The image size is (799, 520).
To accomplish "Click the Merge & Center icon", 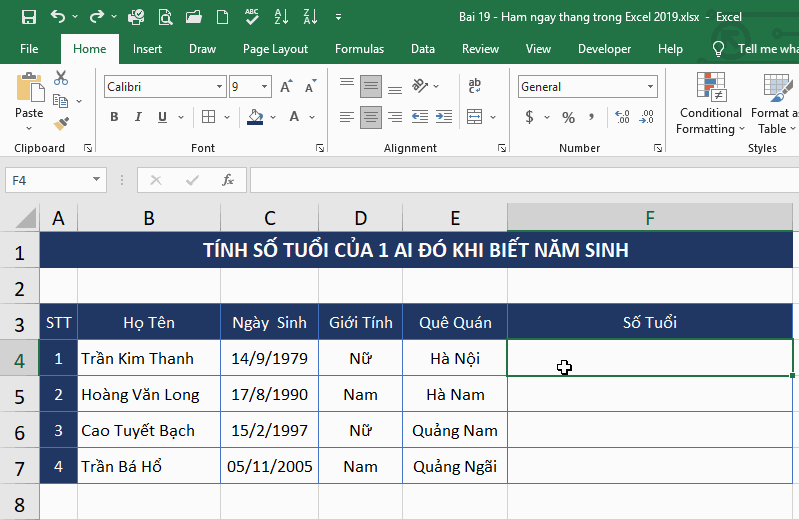I will coord(474,117).
